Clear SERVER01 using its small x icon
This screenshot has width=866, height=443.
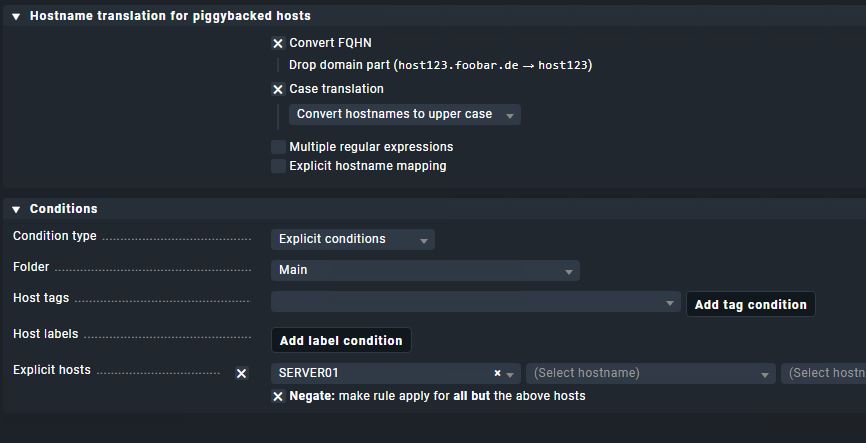(497, 373)
